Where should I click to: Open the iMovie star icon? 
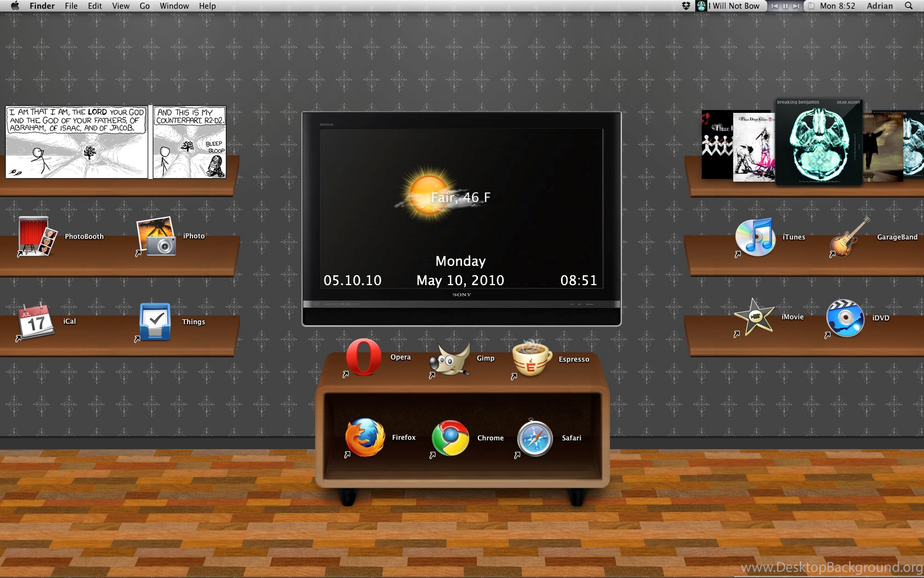(x=754, y=317)
